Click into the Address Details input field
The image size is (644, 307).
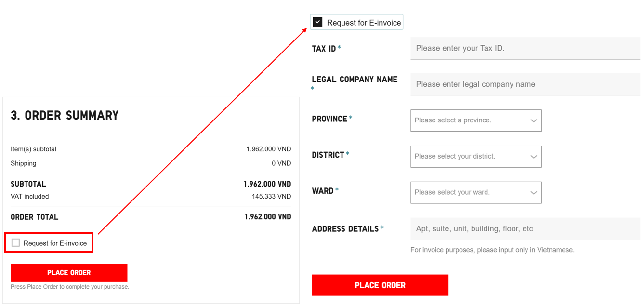[x=525, y=229]
